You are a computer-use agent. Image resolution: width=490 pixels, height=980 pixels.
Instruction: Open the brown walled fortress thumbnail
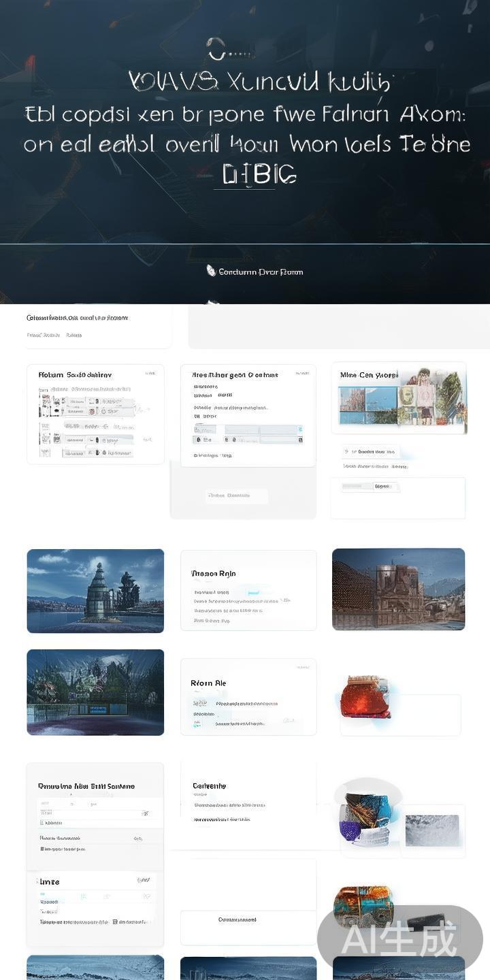point(398,589)
